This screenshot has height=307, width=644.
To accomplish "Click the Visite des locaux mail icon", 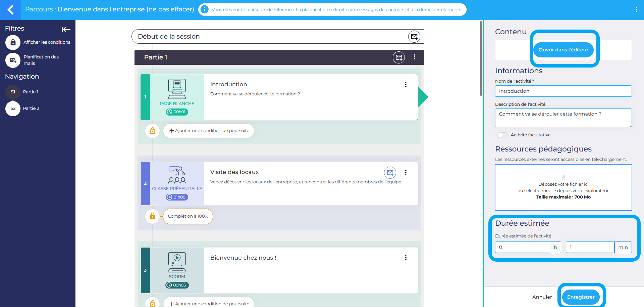I will (x=390, y=173).
